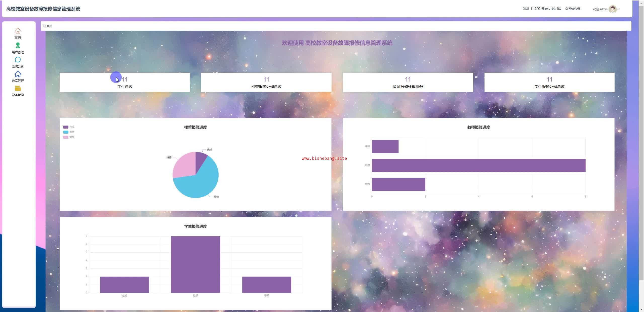Image resolution: width=644 pixels, height=312 pixels.
Task: Open 教室管理 classroom house icon
Action: pos(18,74)
